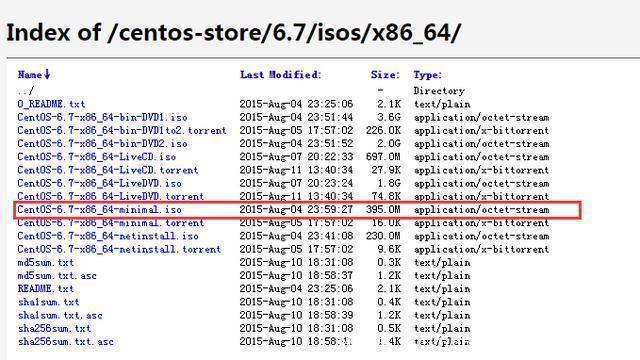Sort listing by Last Modified header
The image size is (640, 360).
coord(281,75)
